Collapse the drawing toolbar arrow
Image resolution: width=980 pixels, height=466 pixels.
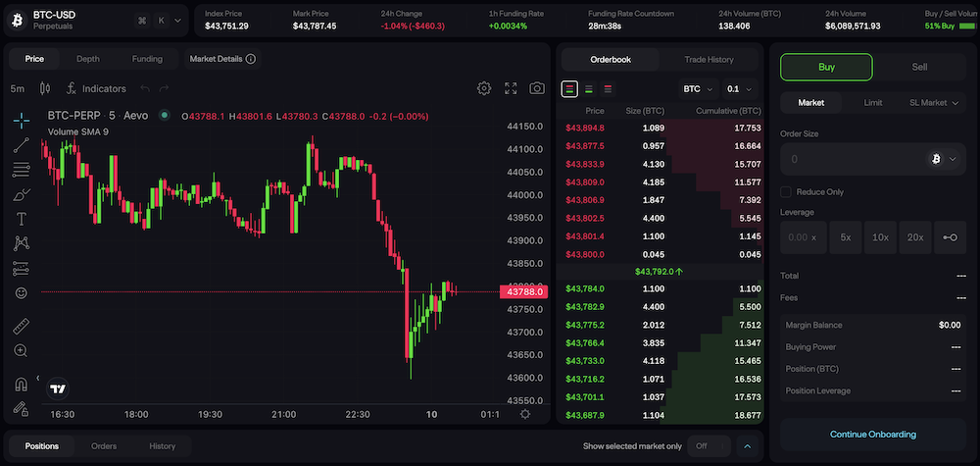[37, 378]
